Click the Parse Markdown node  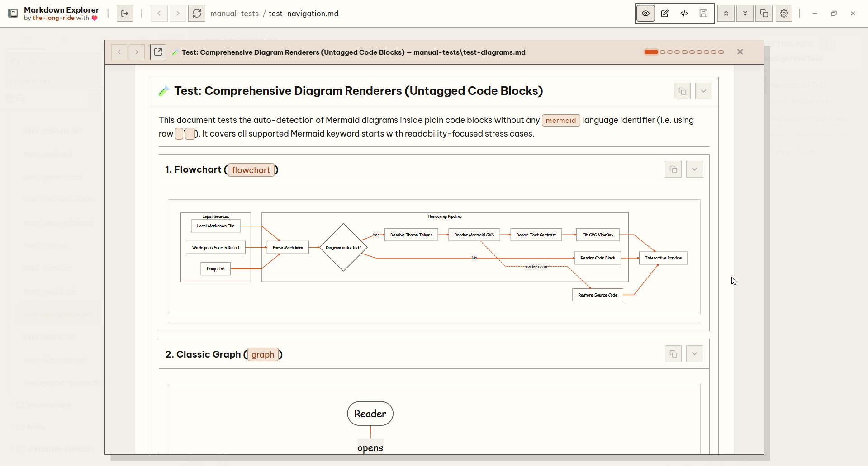click(288, 248)
